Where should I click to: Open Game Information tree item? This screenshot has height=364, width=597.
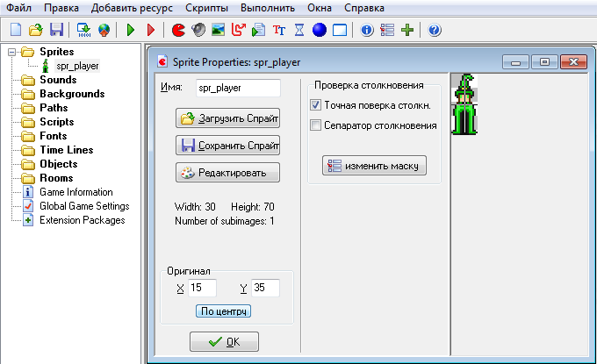point(76,192)
